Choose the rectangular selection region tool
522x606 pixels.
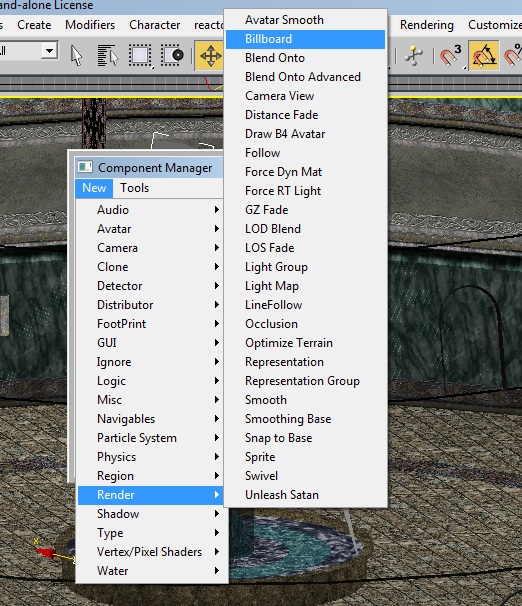tap(140, 56)
